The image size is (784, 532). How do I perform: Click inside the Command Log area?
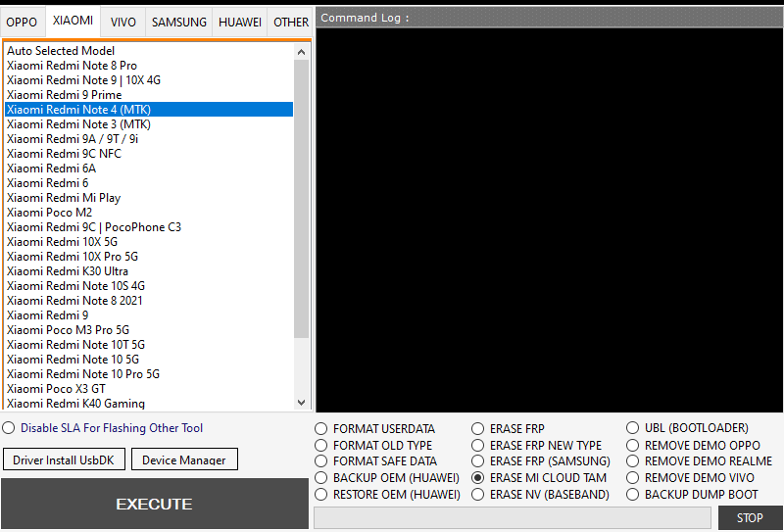coord(550,220)
